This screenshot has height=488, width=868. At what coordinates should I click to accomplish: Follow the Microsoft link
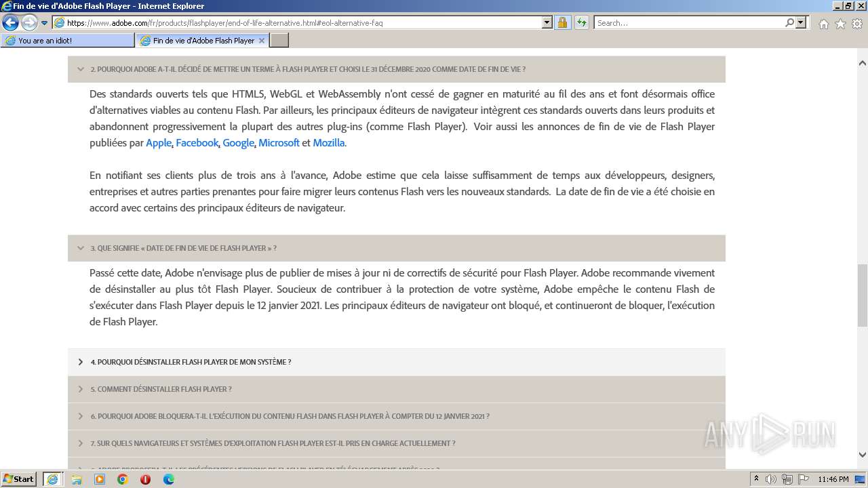click(x=279, y=143)
